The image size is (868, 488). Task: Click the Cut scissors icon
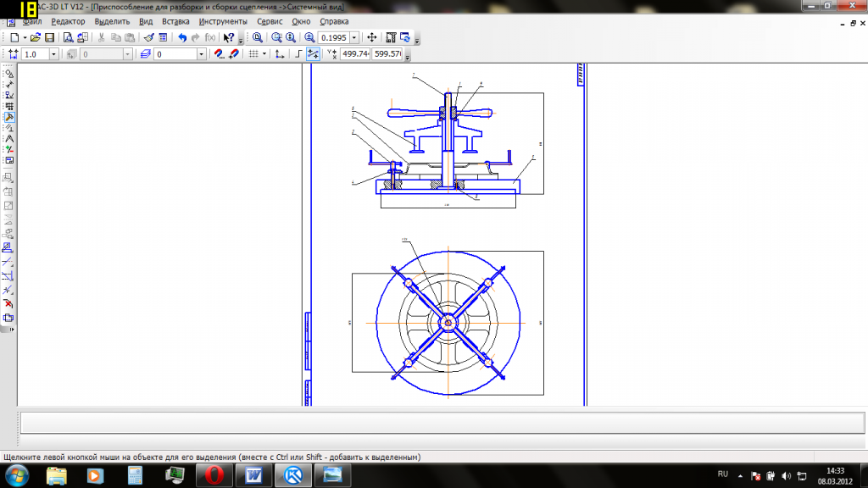102,37
